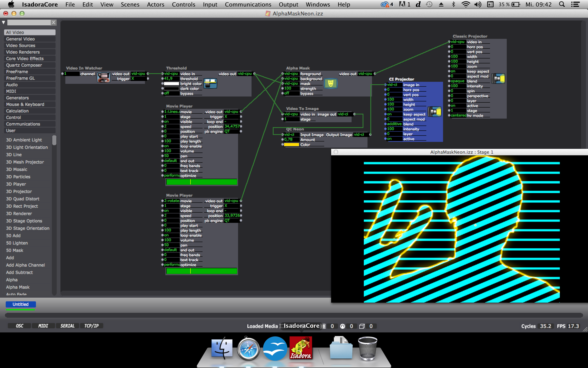The width and height of the screenshot is (588, 368).
Task: Change first Movie Player optimize setting
Action: click(x=171, y=175)
